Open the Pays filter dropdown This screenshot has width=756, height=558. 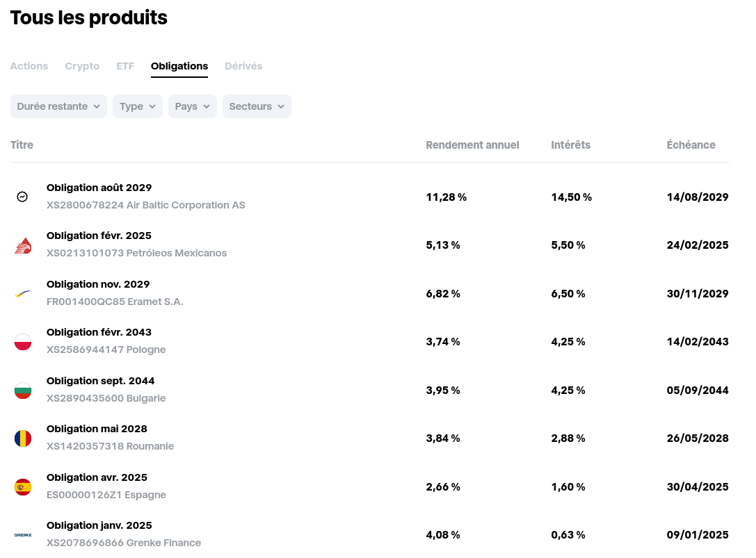point(192,106)
